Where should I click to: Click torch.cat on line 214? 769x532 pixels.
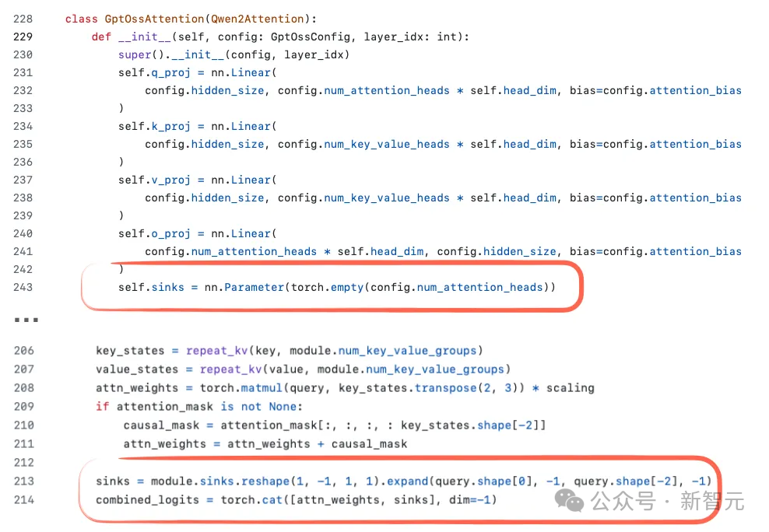click(x=251, y=499)
